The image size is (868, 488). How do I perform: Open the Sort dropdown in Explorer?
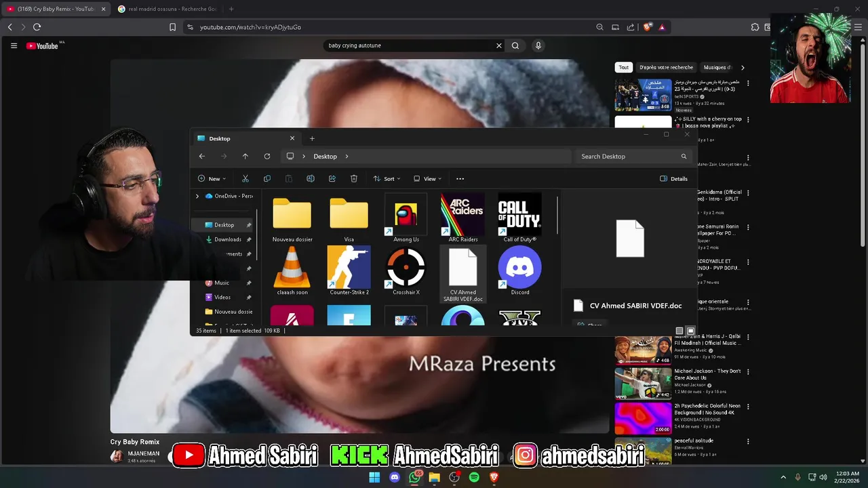[387, 179]
